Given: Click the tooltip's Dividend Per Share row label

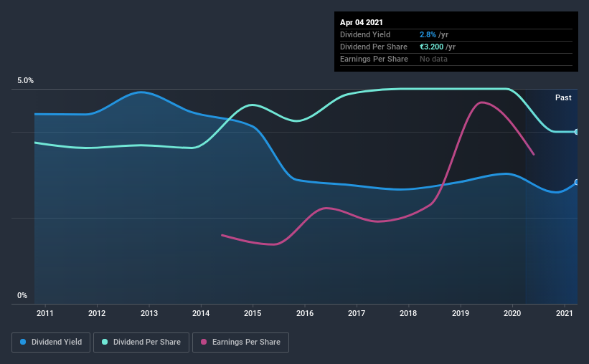Looking at the screenshot, I should click(374, 47).
